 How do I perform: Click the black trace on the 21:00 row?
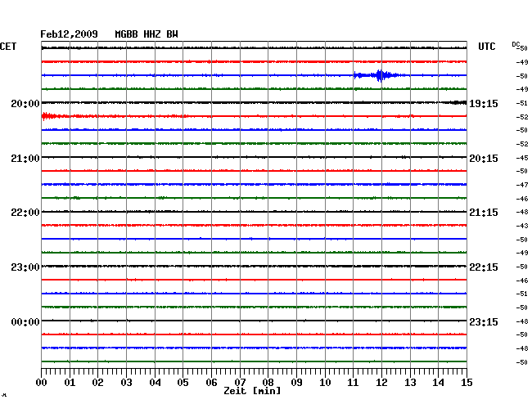point(254,157)
